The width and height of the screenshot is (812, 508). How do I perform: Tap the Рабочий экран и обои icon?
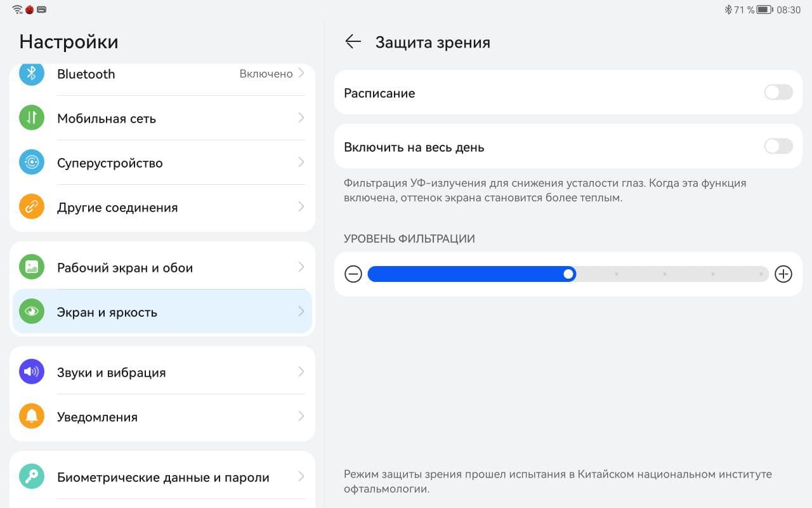(32, 267)
